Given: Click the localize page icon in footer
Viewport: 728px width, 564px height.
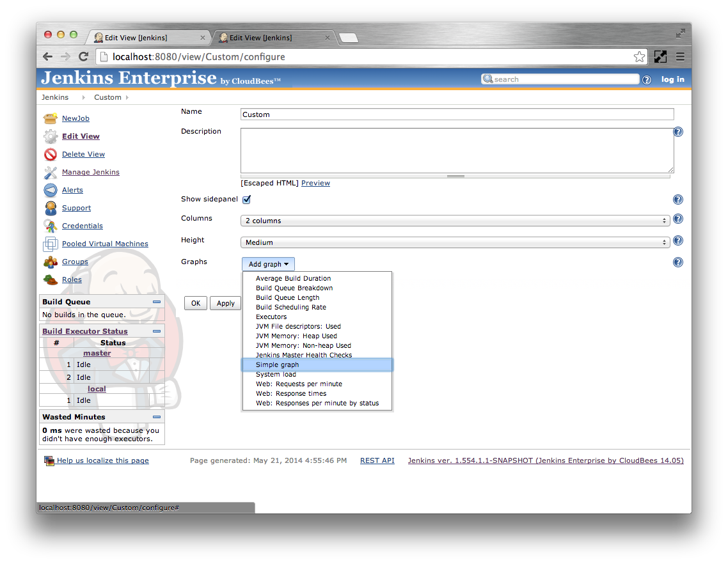Looking at the screenshot, I should coord(49,460).
